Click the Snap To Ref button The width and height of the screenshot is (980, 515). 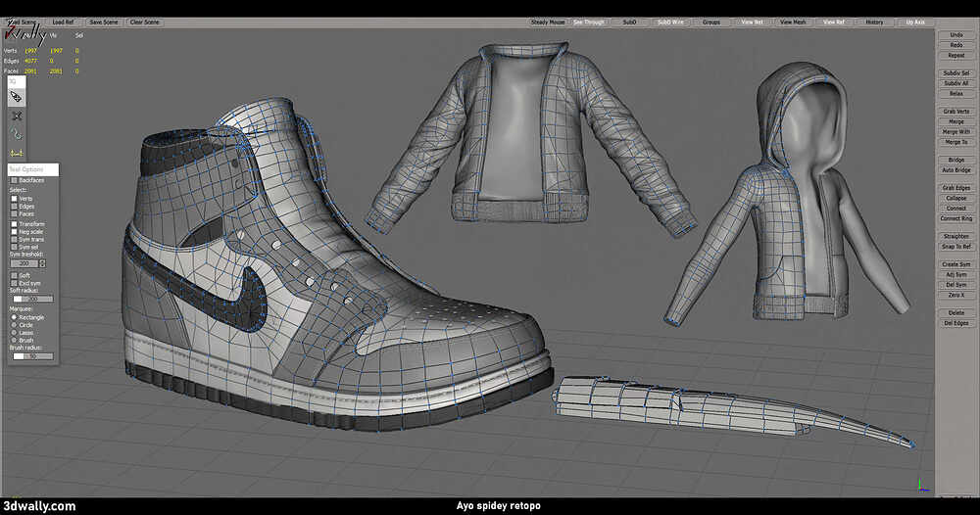pyautogui.click(x=956, y=247)
